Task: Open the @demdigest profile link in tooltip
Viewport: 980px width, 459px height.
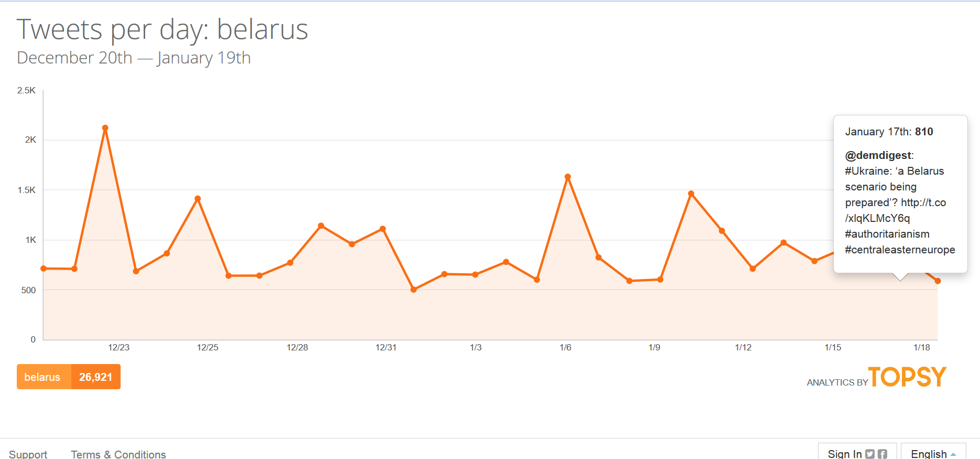Action: tap(878, 155)
